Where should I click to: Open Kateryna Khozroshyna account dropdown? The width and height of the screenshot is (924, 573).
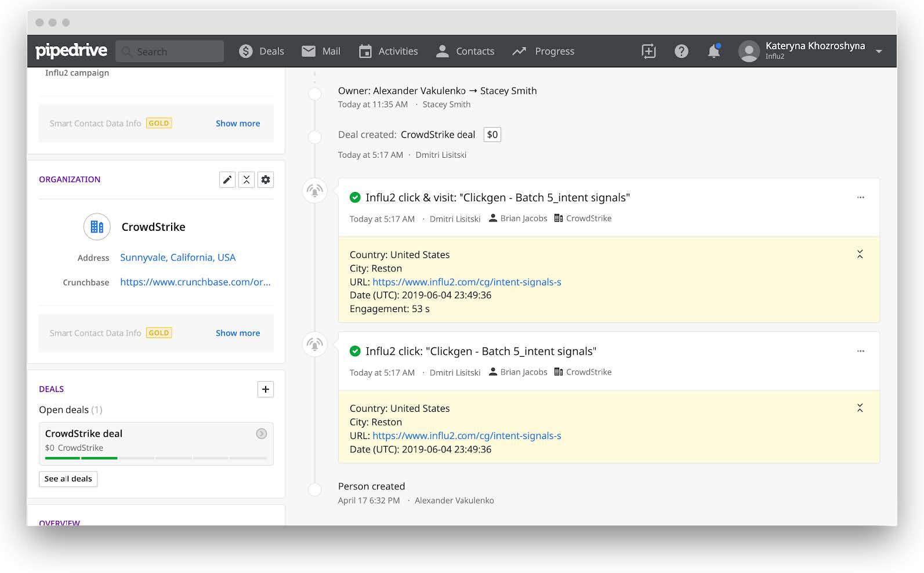tap(879, 51)
